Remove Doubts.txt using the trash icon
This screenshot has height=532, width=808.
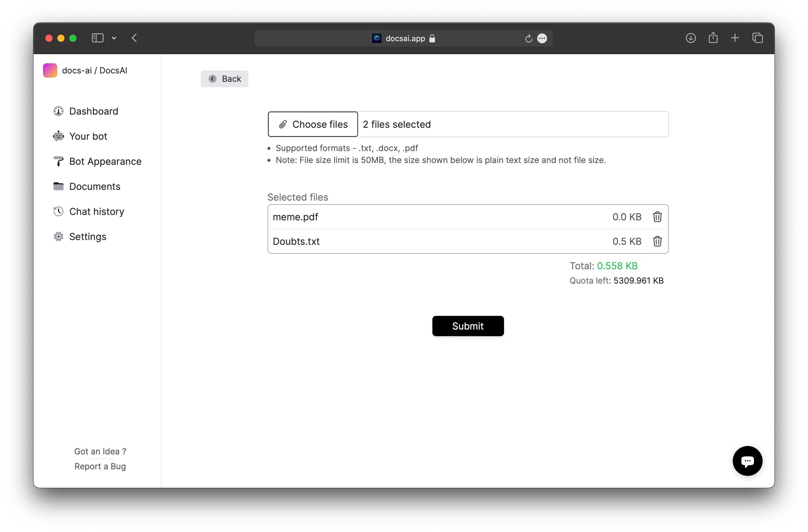tap(657, 241)
